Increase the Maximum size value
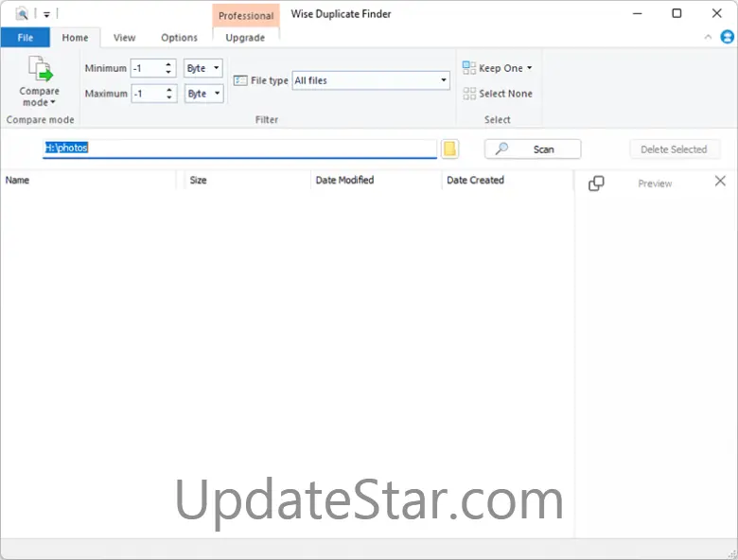The width and height of the screenshot is (738, 560). pyautogui.click(x=168, y=90)
